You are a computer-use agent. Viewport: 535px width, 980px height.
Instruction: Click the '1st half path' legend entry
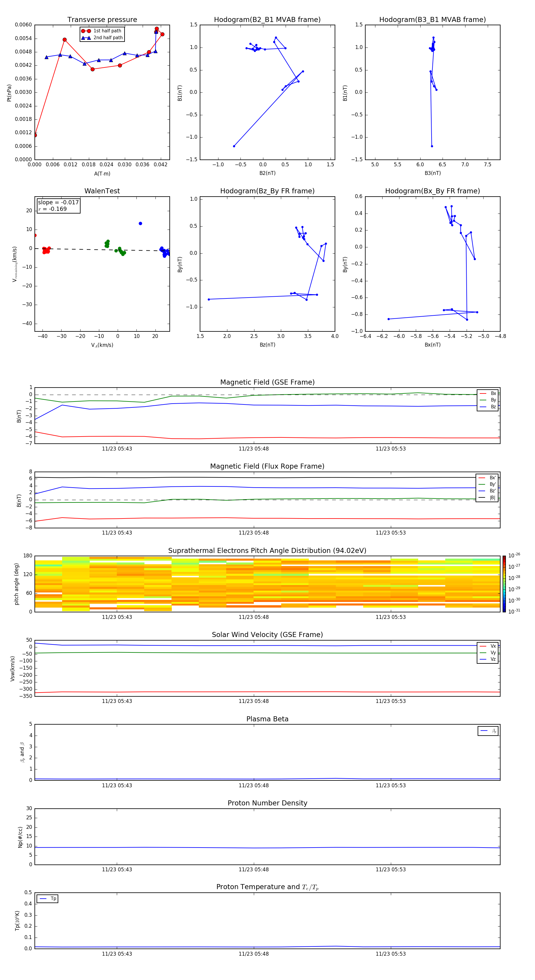101,31
